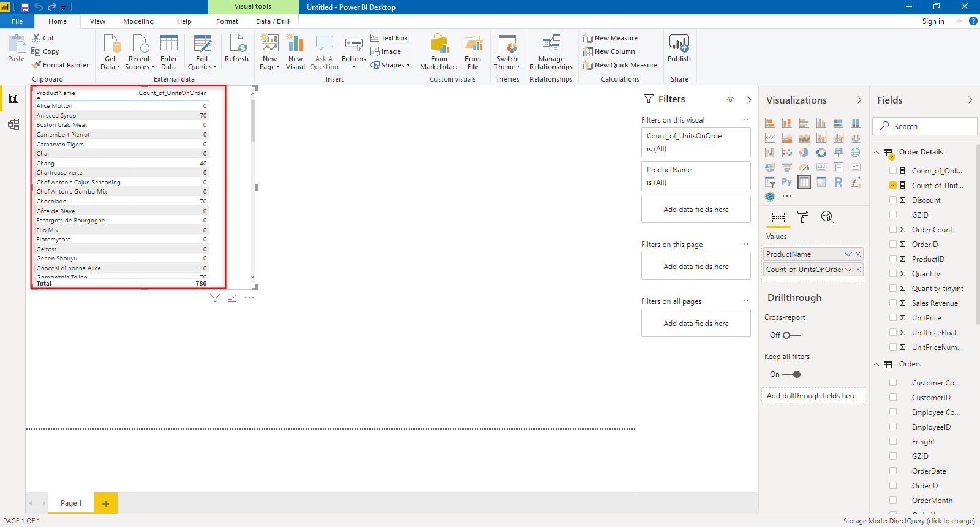
Task: Uncheck the Count_of_Unit... field
Action: click(893, 185)
